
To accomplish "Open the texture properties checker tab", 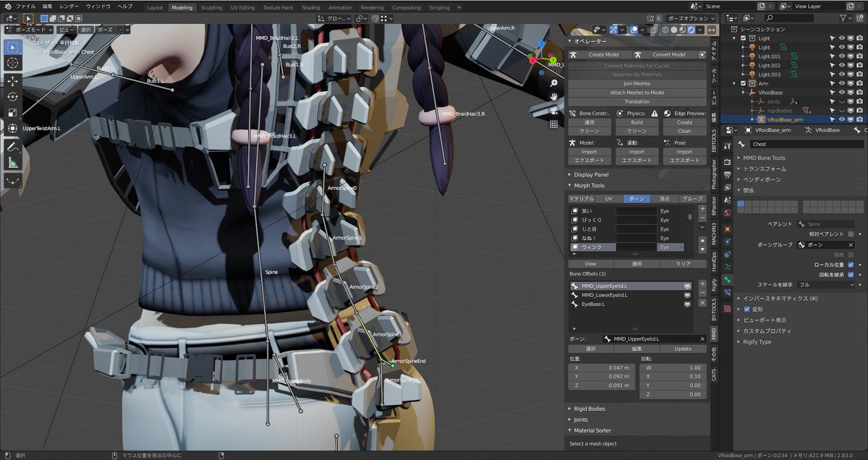I will [x=727, y=308].
